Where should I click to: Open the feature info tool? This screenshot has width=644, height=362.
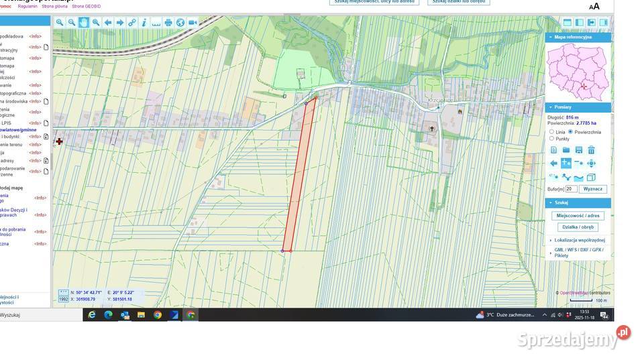(x=144, y=22)
